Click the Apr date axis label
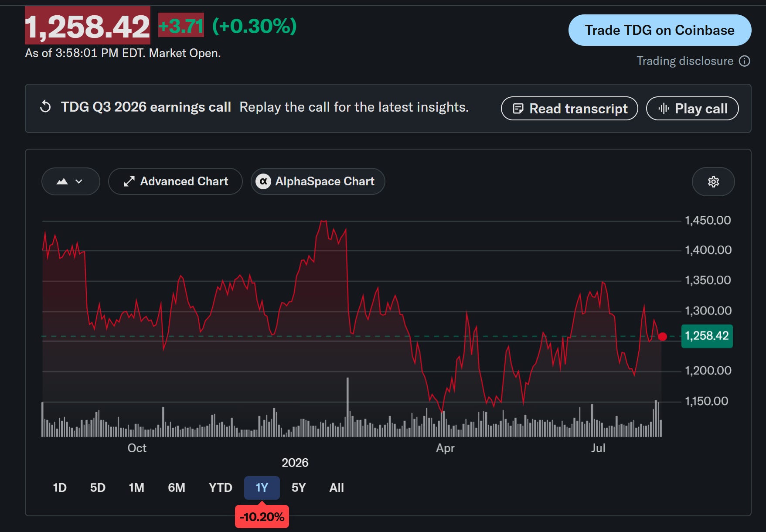The width and height of the screenshot is (766, 532). [445, 448]
